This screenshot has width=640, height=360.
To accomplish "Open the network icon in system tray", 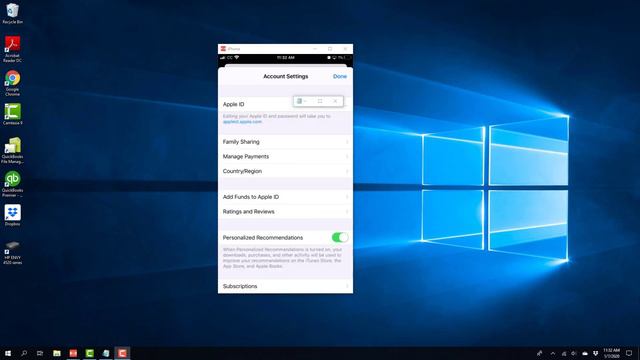I will (x=564, y=353).
